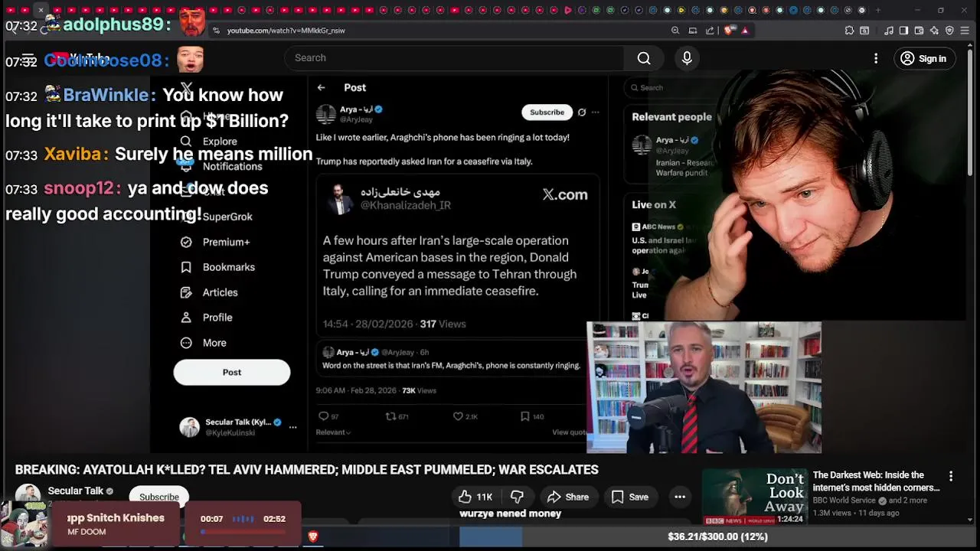Viewport: 980px width, 551px height.
Task: Click the View quotes link
Action: [569, 432]
